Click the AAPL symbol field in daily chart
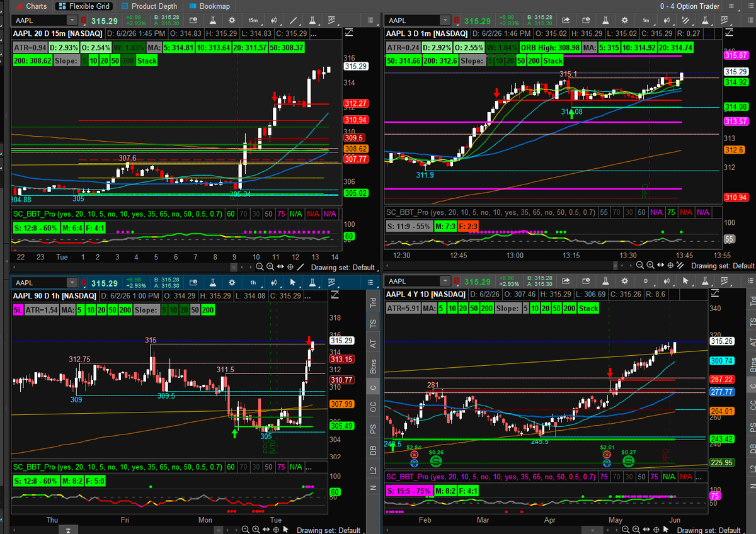This screenshot has height=534, width=756. 413,281
